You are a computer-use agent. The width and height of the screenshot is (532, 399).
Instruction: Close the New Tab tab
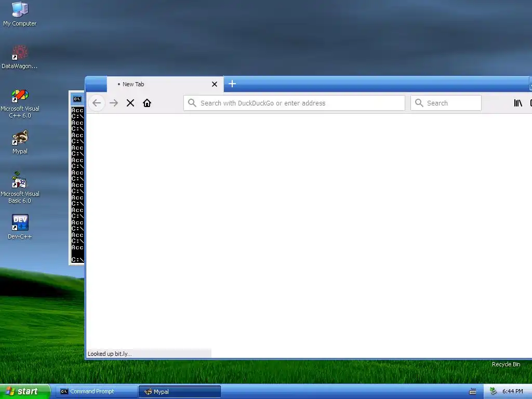pyautogui.click(x=215, y=84)
